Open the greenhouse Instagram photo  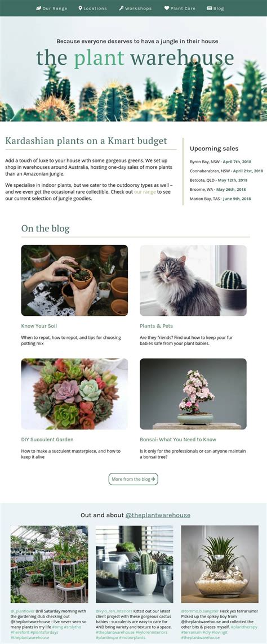click(50, 564)
